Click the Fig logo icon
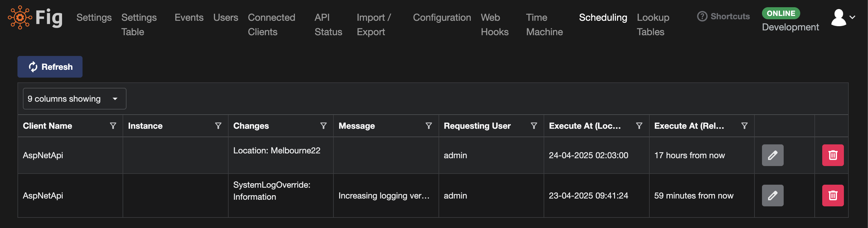Screen dimensions: 868x228 tap(20, 17)
